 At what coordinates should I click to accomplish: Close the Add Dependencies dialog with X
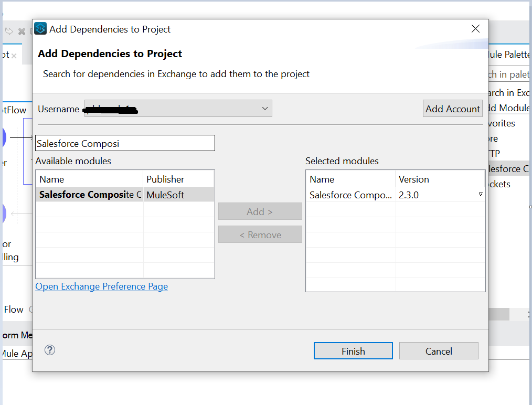point(475,29)
